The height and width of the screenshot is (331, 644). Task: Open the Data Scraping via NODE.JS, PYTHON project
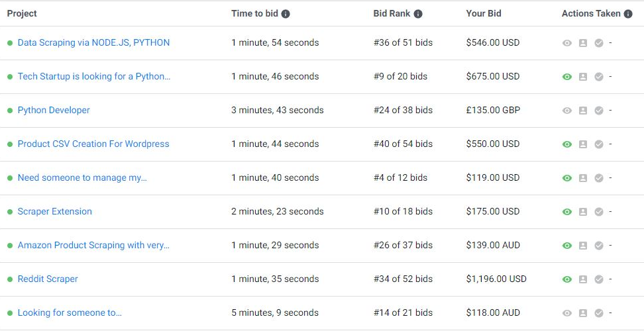pos(93,42)
